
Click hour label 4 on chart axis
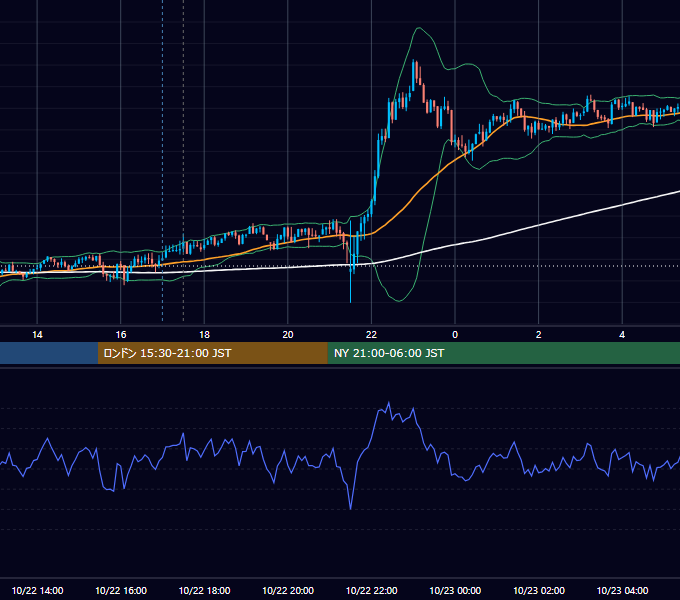pyautogui.click(x=622, y=335)
